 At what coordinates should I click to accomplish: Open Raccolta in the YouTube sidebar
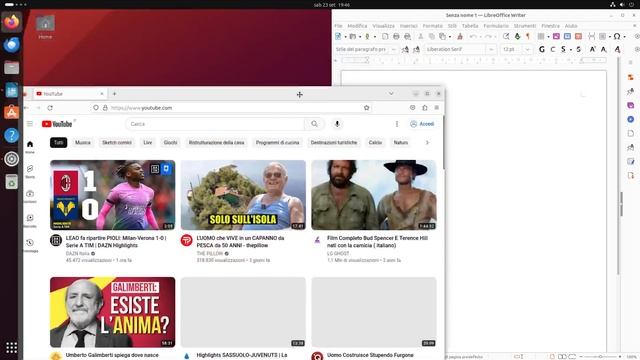pyautogui.click(x=30, y=220)
